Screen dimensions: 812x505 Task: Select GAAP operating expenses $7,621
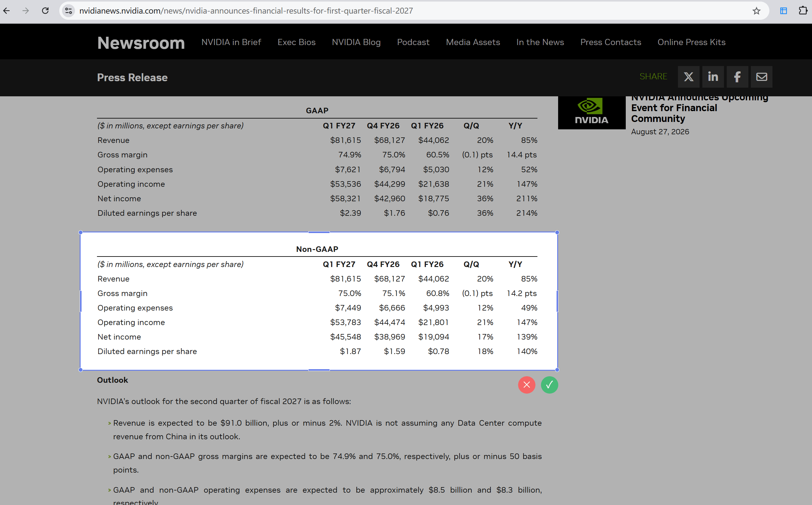pos(348,169)
